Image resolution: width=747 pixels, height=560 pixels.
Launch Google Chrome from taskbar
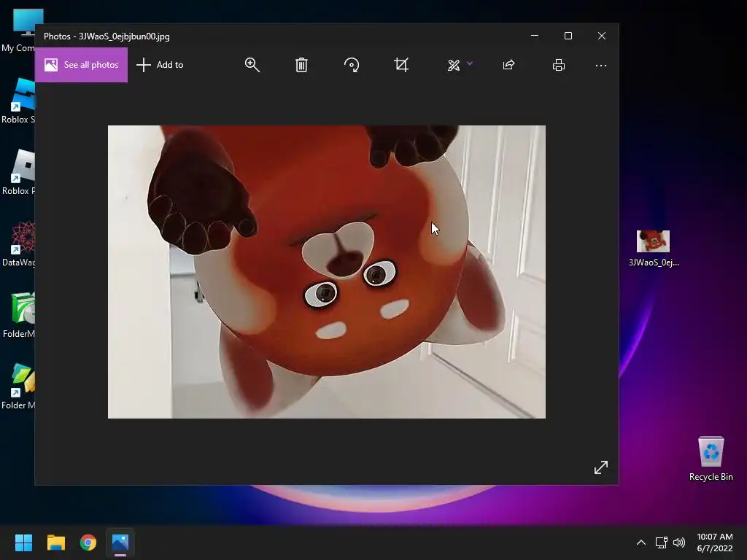pos(88,542)
